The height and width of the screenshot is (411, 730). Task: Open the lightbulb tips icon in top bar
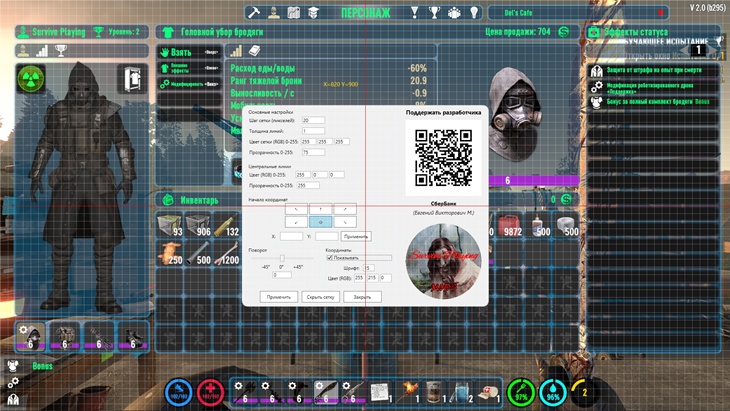pyautogui.click(x=474, y=13)
